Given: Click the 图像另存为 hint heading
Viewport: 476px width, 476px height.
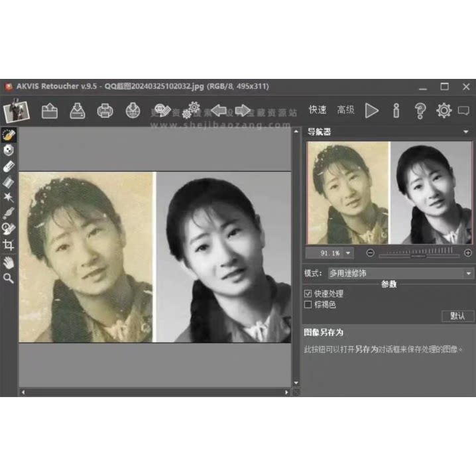Looking at the screenshot, I should click(x=324, y=332).
